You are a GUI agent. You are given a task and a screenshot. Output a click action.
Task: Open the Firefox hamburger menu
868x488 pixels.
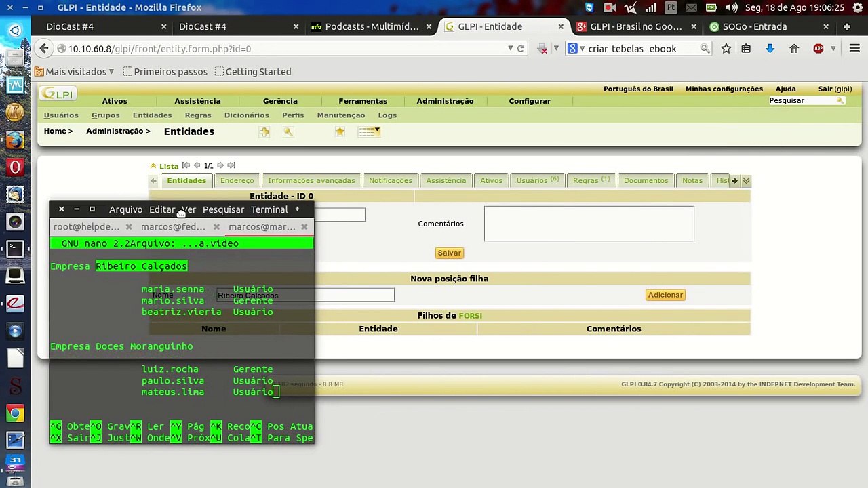pos(854,49)
